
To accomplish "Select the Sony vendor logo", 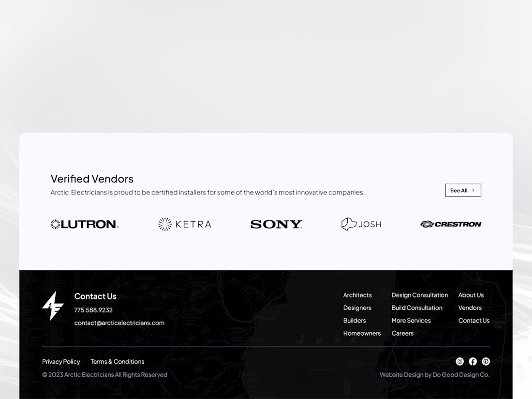I will tap(276, 224).
